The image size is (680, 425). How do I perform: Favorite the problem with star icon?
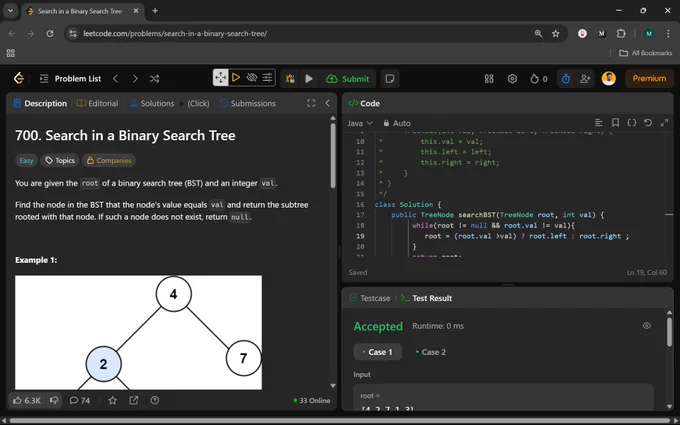113,400
